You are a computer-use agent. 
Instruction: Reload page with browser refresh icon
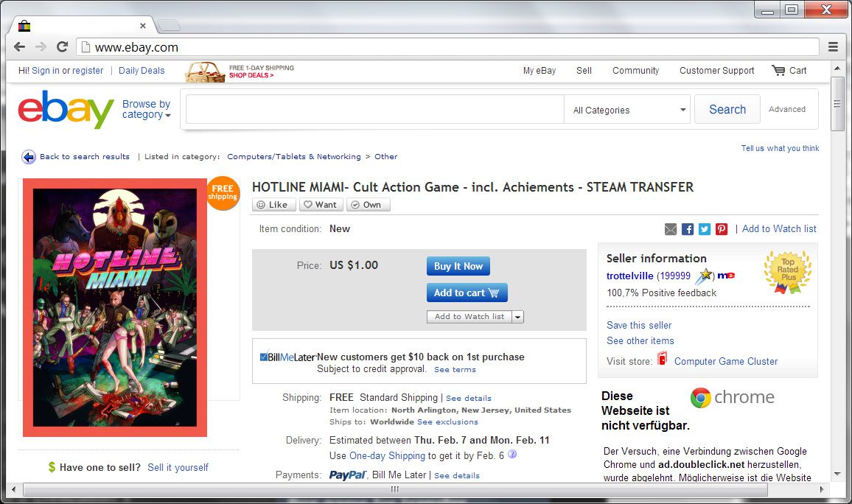tap(62, 46)
